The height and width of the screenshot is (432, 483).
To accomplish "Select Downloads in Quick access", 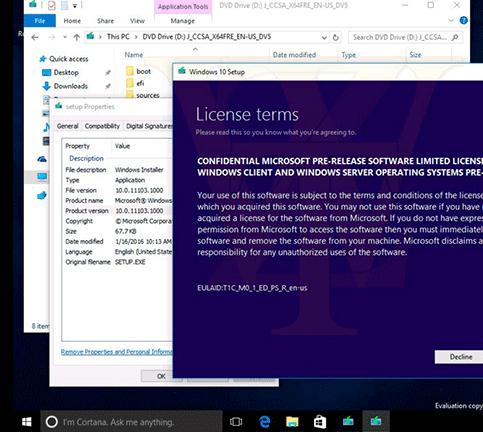I will tap(71, 86).
